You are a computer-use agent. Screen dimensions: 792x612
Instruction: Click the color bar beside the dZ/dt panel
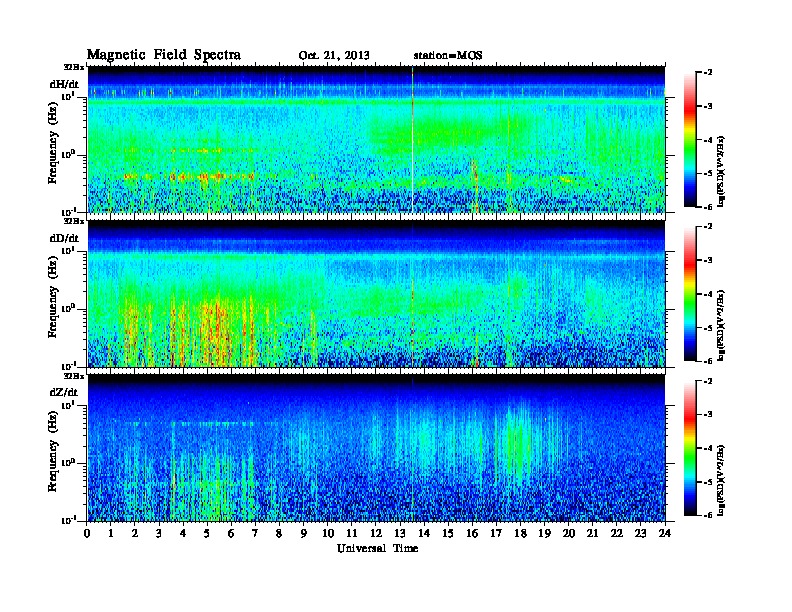click(690, 448)
